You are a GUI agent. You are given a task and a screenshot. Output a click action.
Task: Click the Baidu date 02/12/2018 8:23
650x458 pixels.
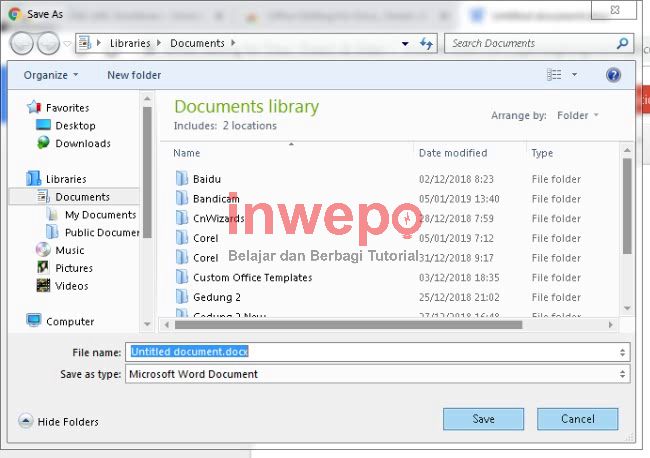(456, 179)
